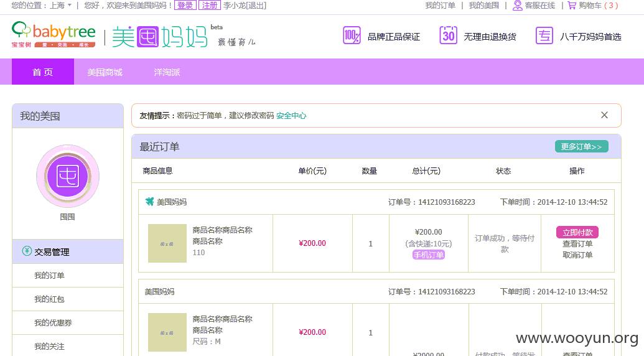Switch to the 美囤商城 tab
The width and height of the screenshot is (644, 356).
105,72
